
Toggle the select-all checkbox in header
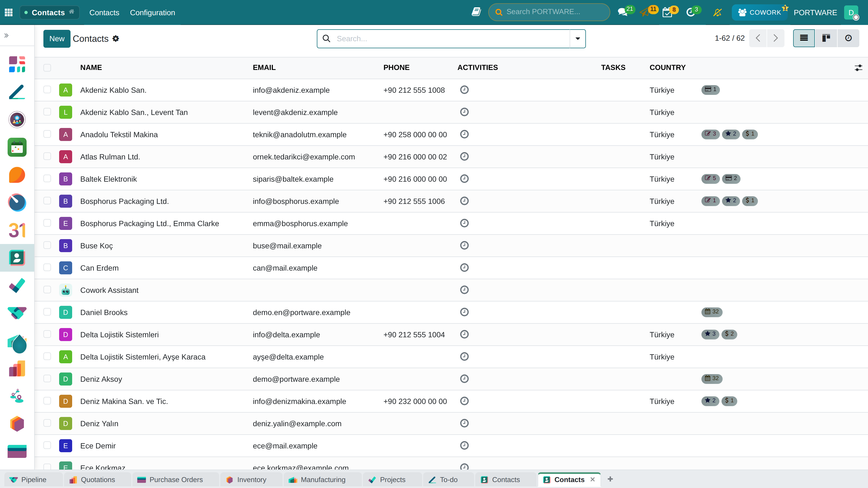47,67
